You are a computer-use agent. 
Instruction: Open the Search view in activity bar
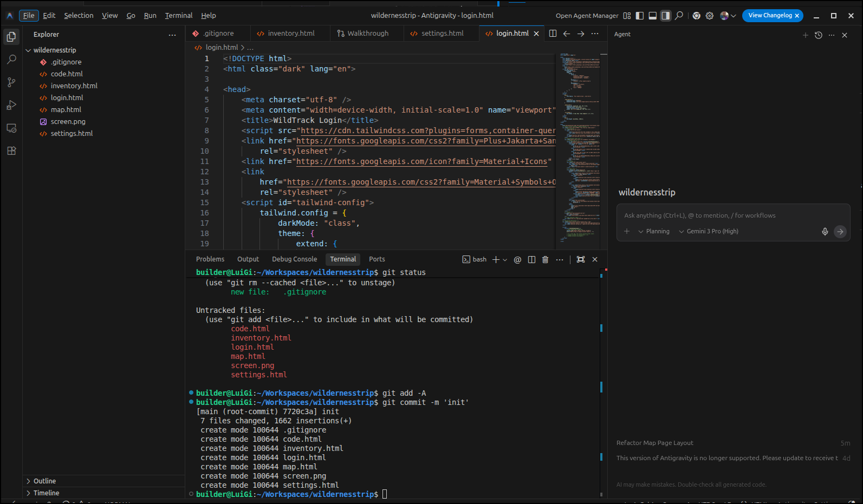[x=11, y=60]
